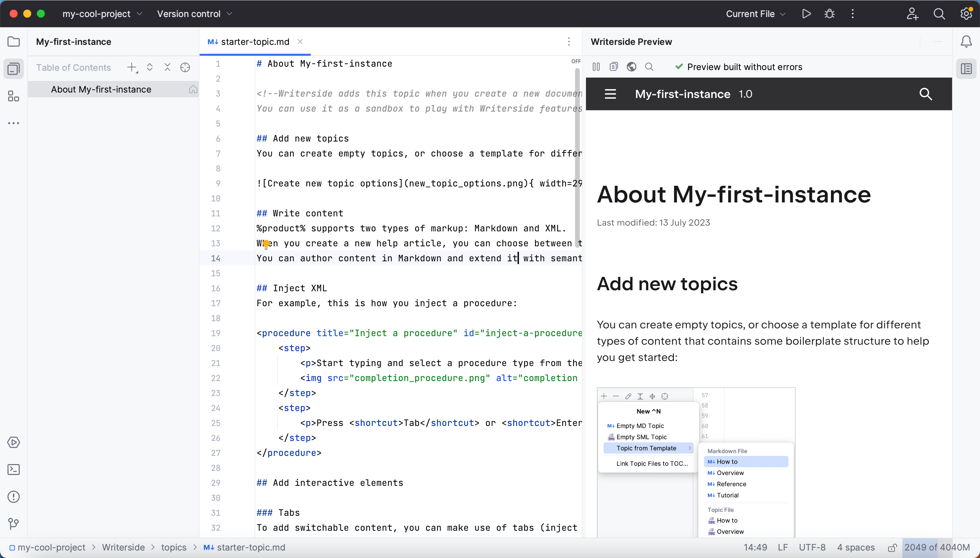This screenshot has height=558, width=980.
Task: Open the Current File run configuration dropdown
Action: (x=755, y=14)
